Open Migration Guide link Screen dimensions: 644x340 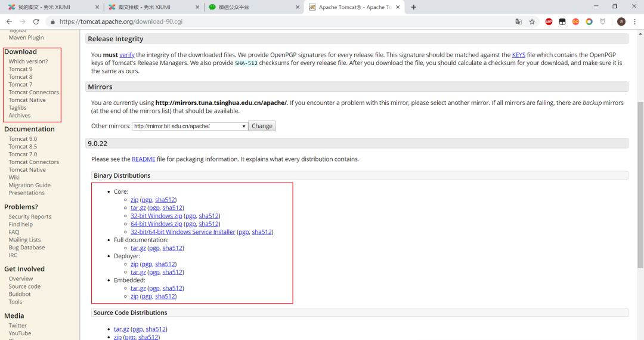click(x=30, y=185)
